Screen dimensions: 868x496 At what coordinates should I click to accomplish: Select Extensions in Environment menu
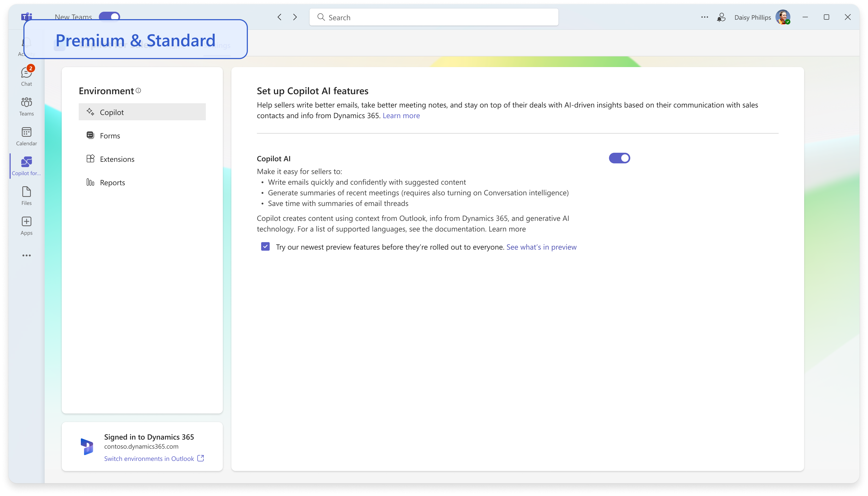pyautogui.click(x=117, y=159)
